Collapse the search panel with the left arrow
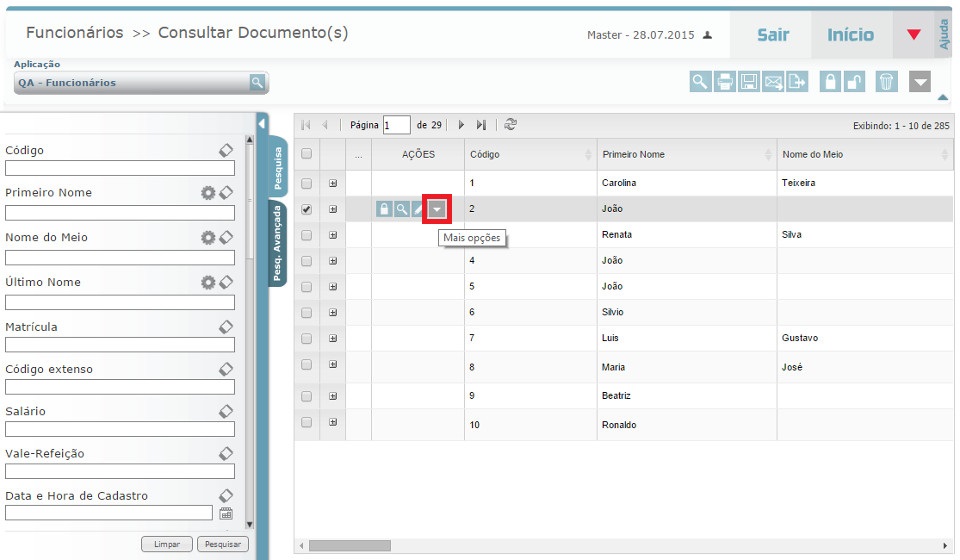This screenshot has width=960, height=560. pos(262,124)
